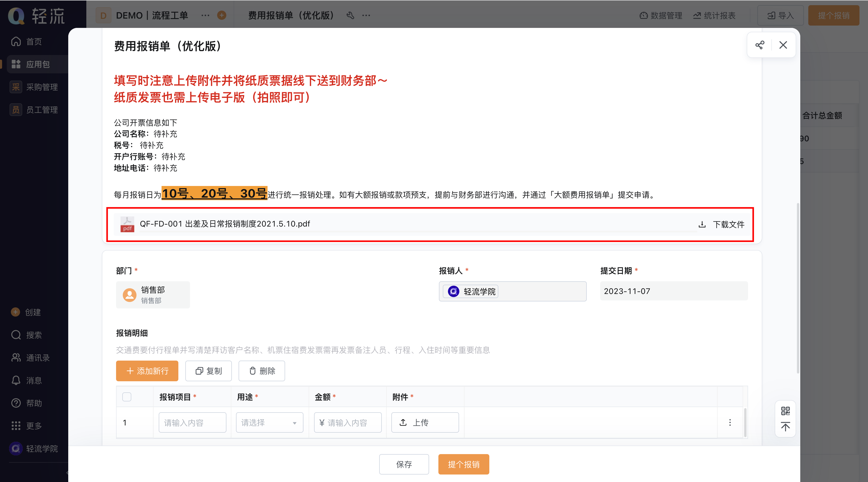Viewport: 868px width, 482px height.
Task: Select the 费用报销单（优化版）top tab
Action: pos(291,15)
